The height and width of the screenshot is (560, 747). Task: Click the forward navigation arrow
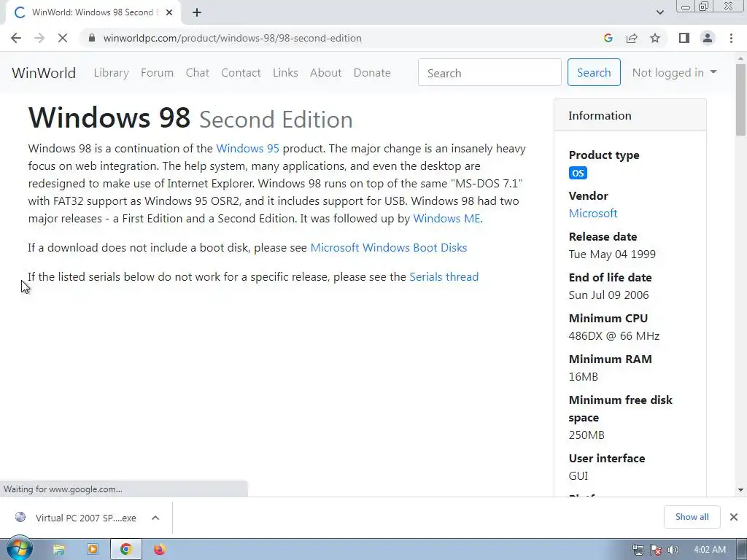pyautogui.click(x=39, y=38)
